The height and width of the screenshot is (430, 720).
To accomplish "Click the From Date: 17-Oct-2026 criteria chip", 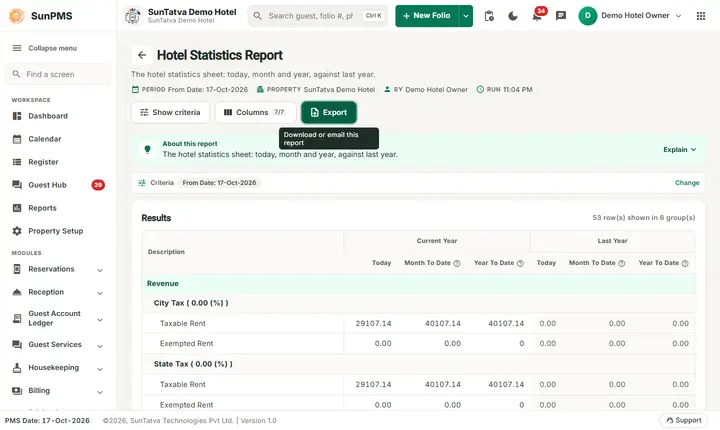I will (219, 182).
